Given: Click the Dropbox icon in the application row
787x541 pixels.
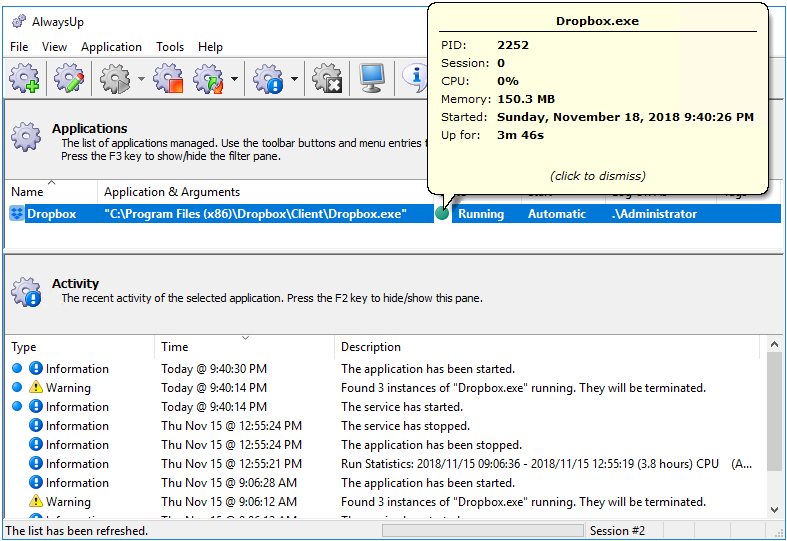Looking at the screenshot, I should point(17,214).
